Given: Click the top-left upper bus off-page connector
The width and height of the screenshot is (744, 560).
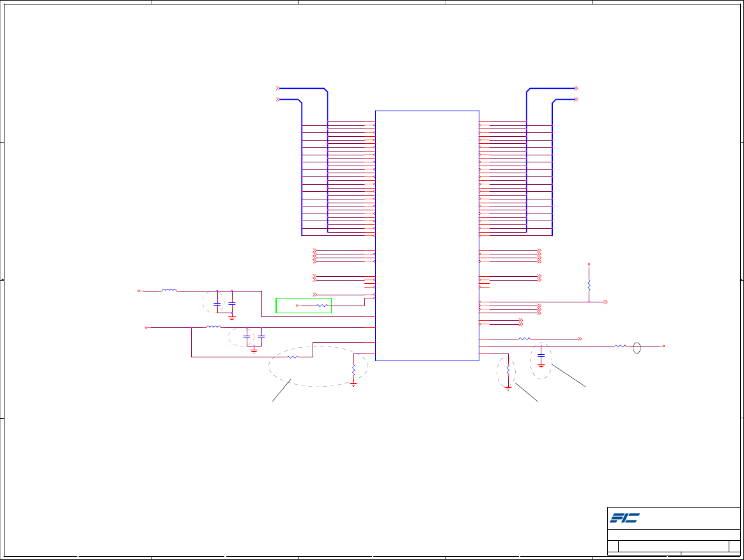Looking at the screenshot, I should (x=278, y=88).
